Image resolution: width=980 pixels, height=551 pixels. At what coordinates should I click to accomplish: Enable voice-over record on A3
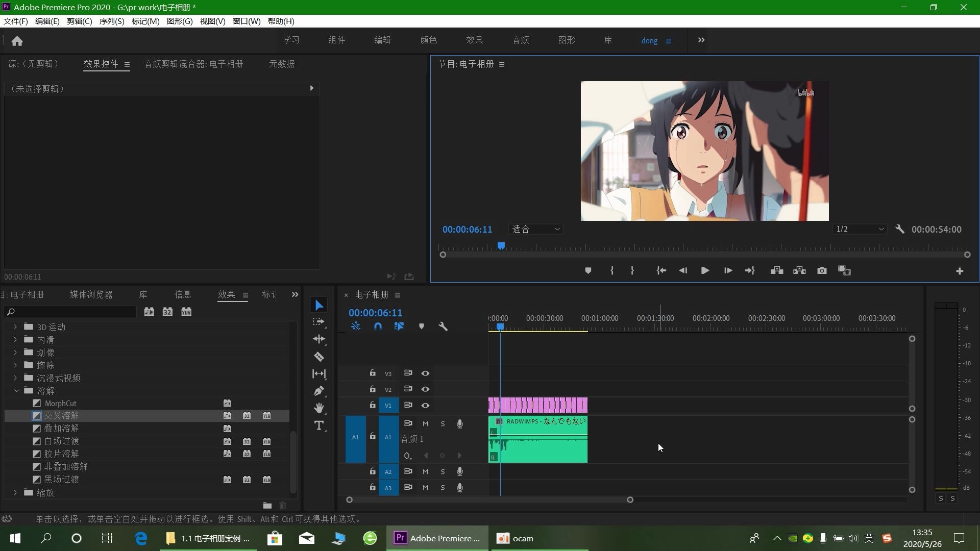(460, 487)
